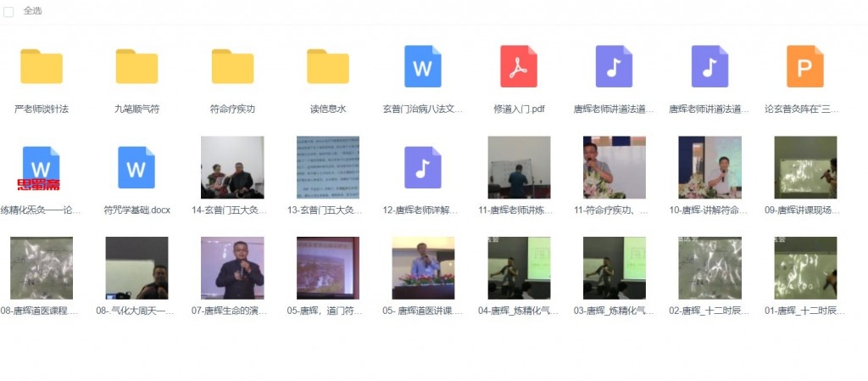Click the PDF icon for 修道入门.pdf
868x381 pixels.
coord(519,66)
